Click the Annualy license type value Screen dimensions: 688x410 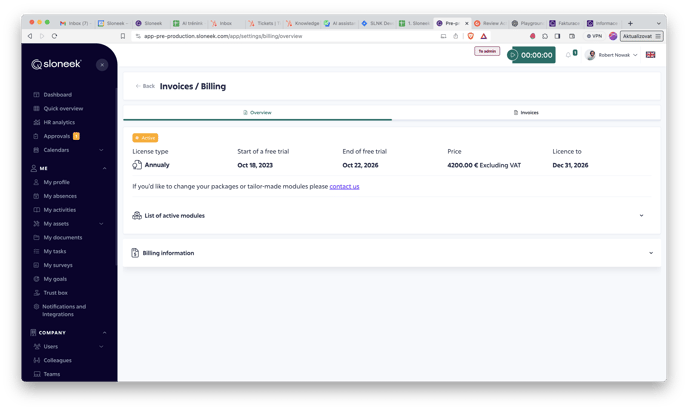[x=157, y=165]
